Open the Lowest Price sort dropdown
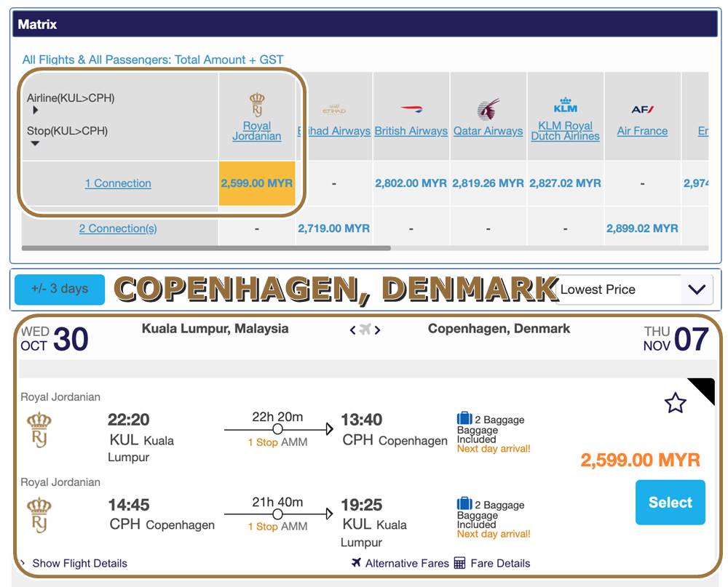The height and width of the screenshot is (587, 728). click(634, 289)
